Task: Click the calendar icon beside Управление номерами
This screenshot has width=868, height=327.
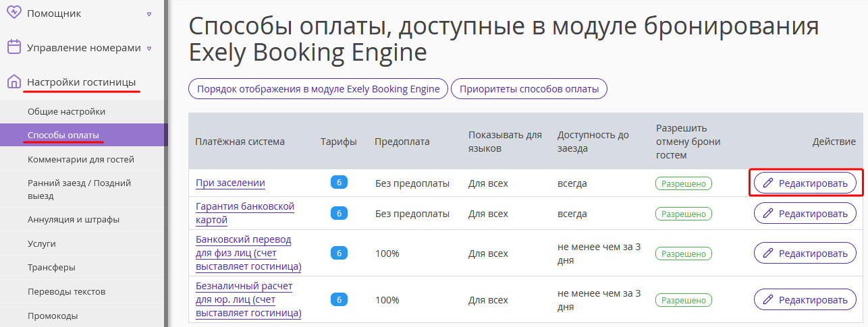Action: tap(13, 47)
